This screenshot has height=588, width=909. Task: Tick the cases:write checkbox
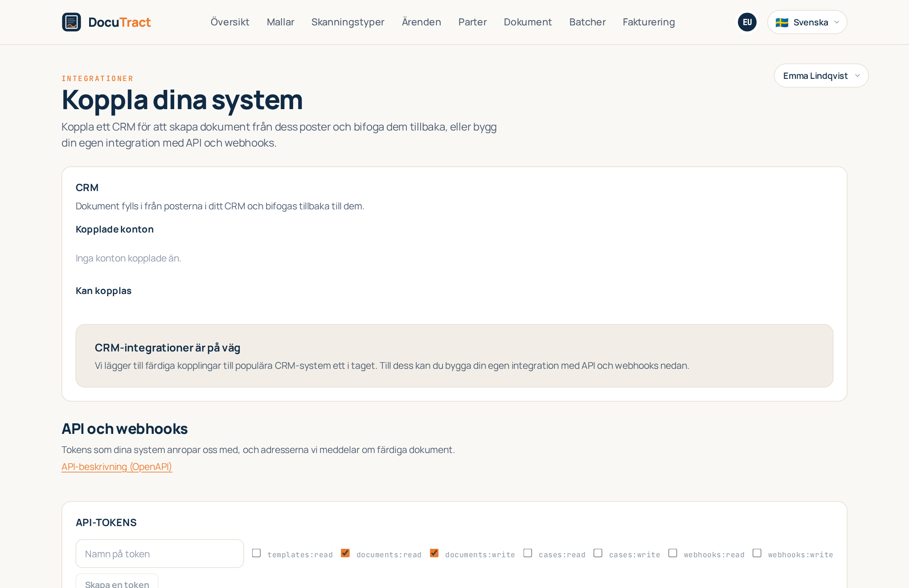coord(598,553)
